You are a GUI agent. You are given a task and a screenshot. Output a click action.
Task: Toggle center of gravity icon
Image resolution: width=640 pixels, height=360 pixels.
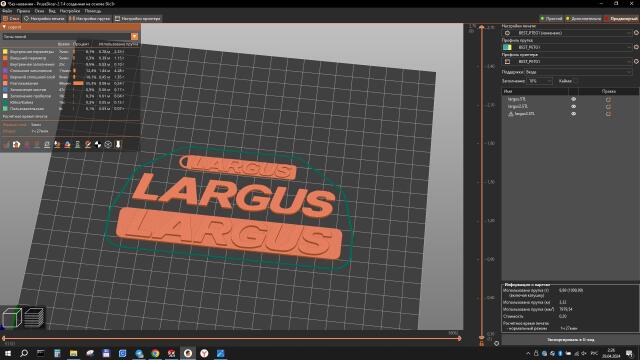point(98,144)
